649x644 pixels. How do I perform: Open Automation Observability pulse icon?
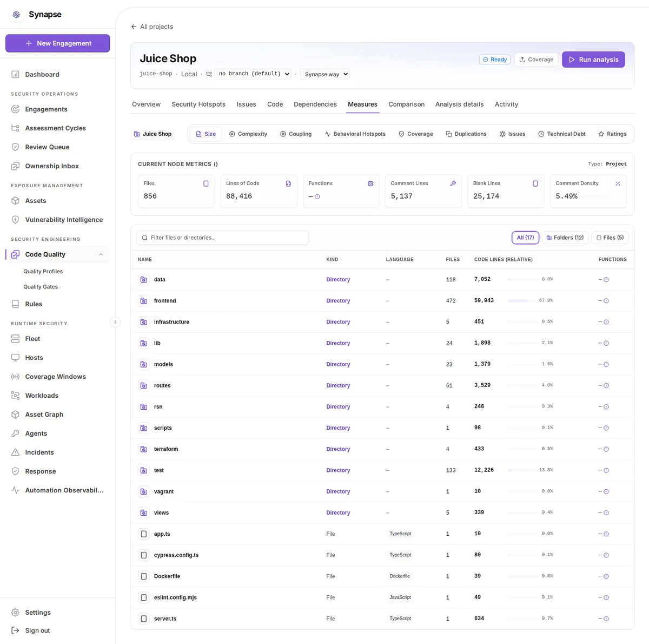click(x=15, y=490)
